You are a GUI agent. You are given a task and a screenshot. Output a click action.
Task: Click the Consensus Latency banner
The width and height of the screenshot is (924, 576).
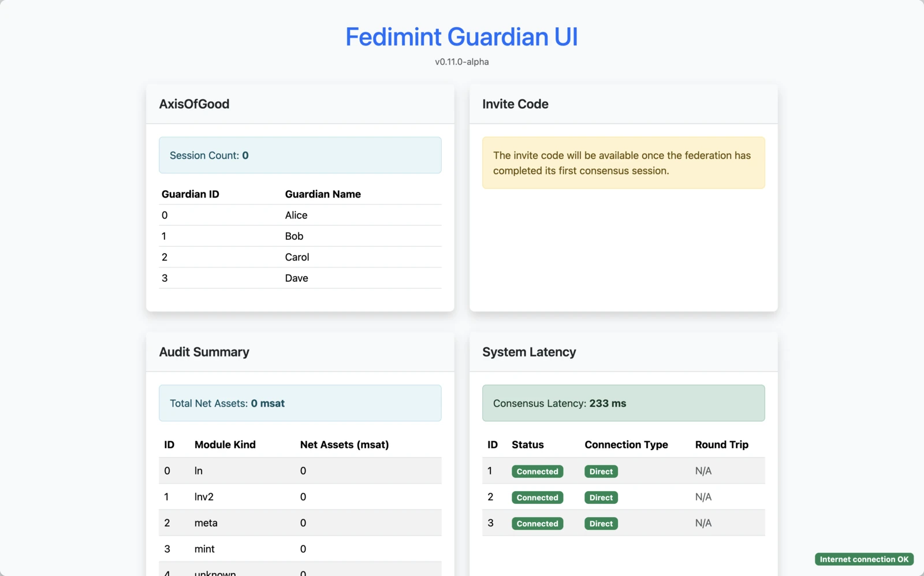coord(623,403)
